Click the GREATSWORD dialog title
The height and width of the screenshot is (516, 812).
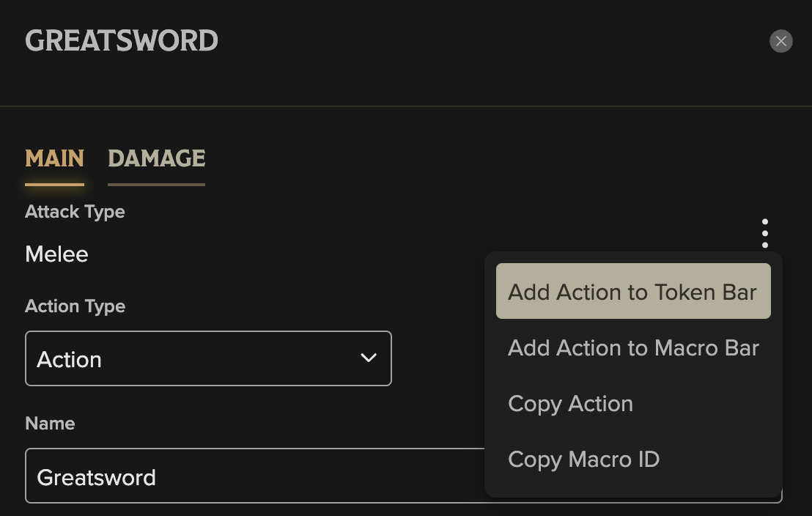point(122,41)
